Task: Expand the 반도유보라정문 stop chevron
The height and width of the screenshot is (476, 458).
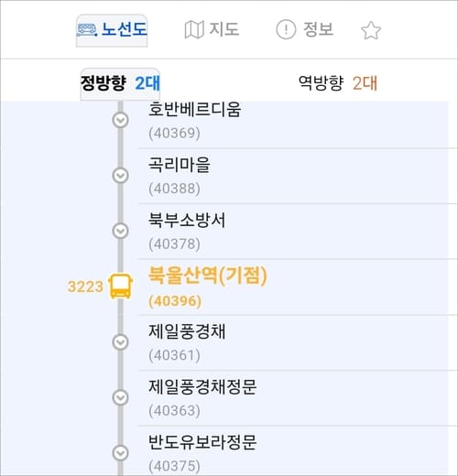Action: (121, 453)
